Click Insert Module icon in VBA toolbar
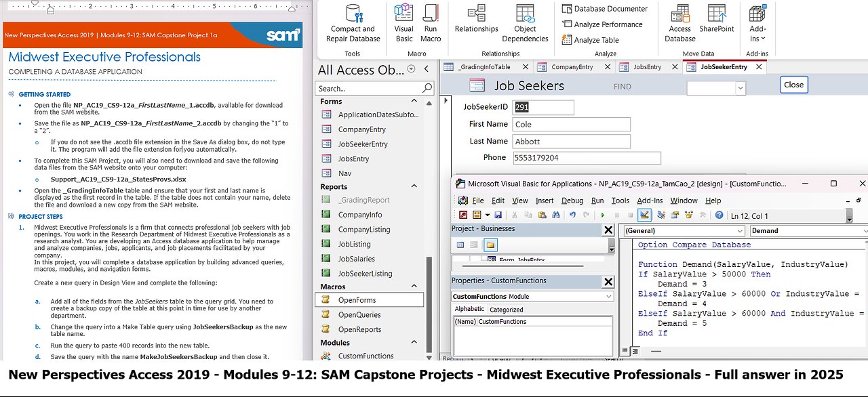 [477, 215]
